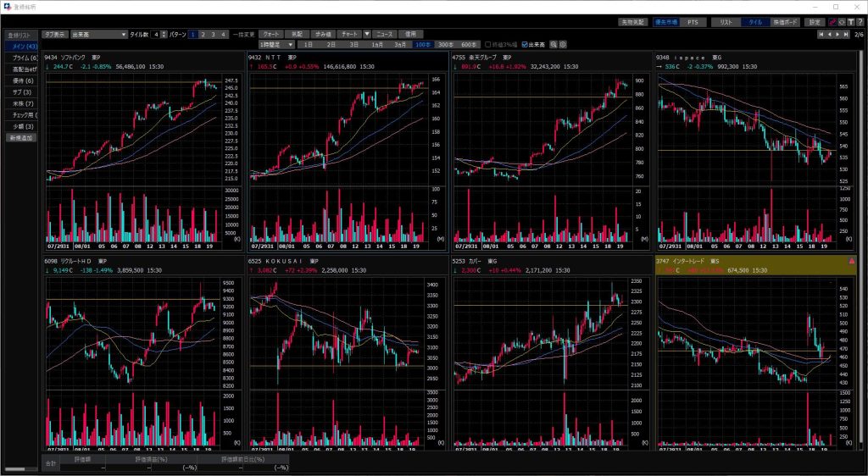Open chart settings gear icon beside magnifier
This screenshot has height=476, width=868.
pos(563,44)
